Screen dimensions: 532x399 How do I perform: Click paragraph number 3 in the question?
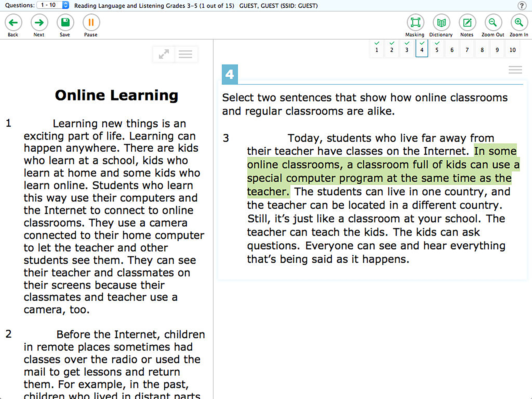point(226,138)
